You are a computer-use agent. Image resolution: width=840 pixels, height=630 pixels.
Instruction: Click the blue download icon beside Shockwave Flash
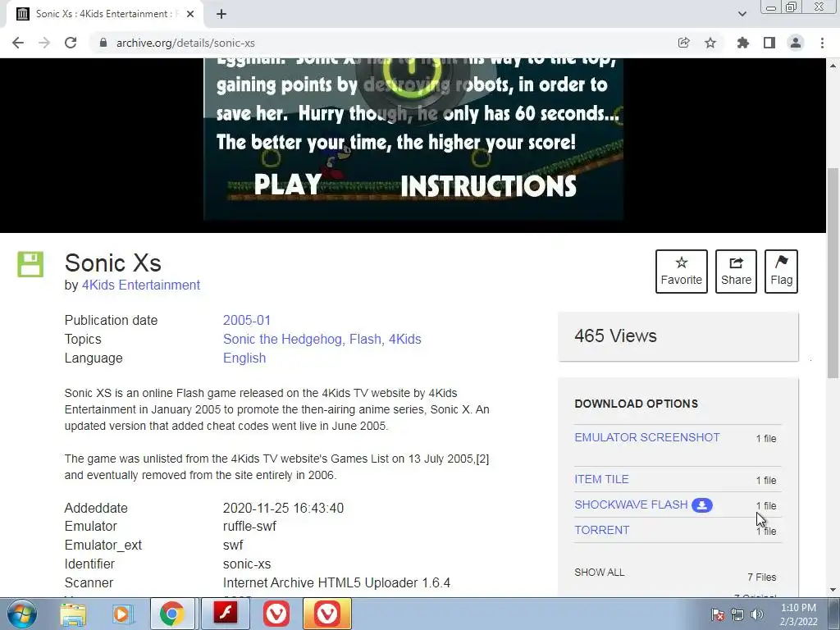coord(702,505)
